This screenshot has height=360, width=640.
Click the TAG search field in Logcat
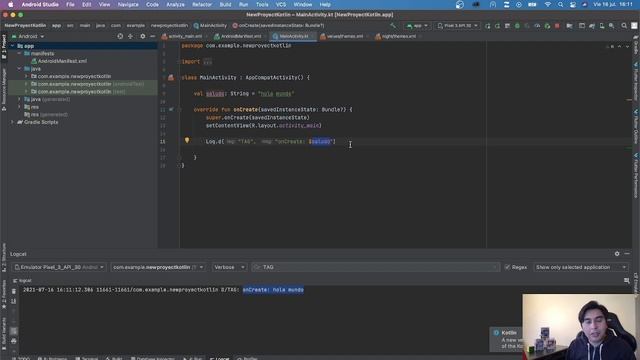pyautogui.click(x=376, y=267)
